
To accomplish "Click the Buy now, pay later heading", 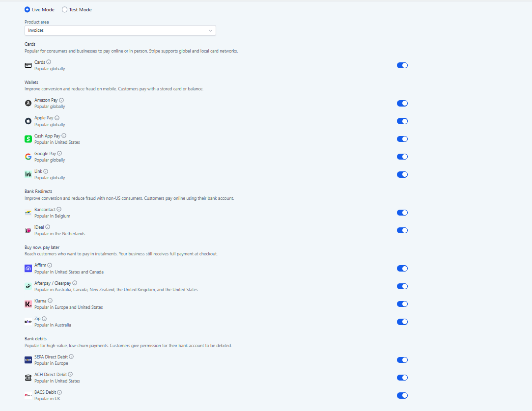I will (x=42, y=247).
